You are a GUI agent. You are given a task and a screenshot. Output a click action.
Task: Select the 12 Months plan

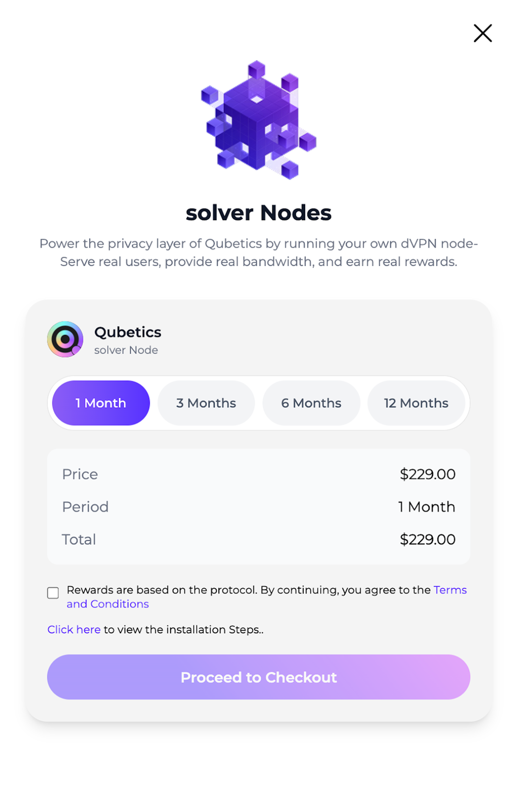pos(416,403)
